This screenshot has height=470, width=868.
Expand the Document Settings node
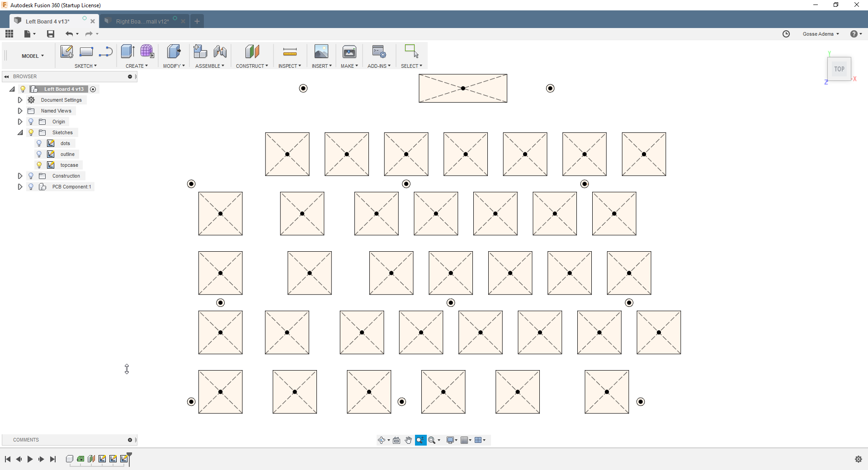(20, 100)
